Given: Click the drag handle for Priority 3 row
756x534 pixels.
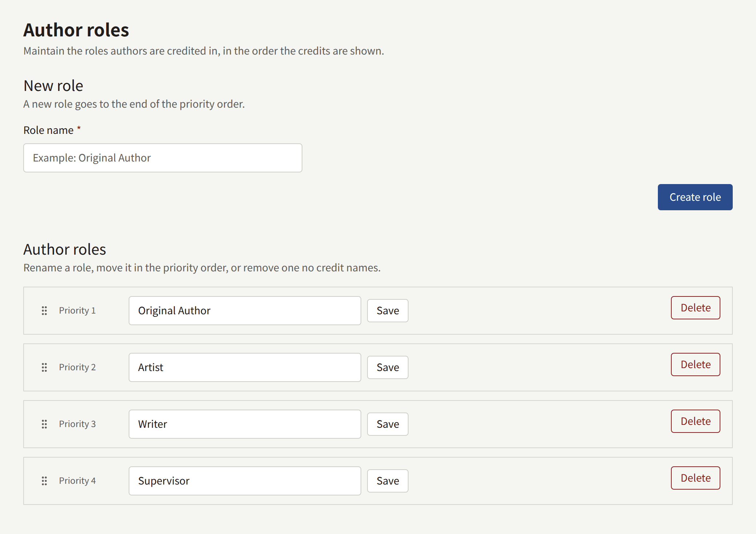Looking at the screenshot, I should click(x=44, y=424).
